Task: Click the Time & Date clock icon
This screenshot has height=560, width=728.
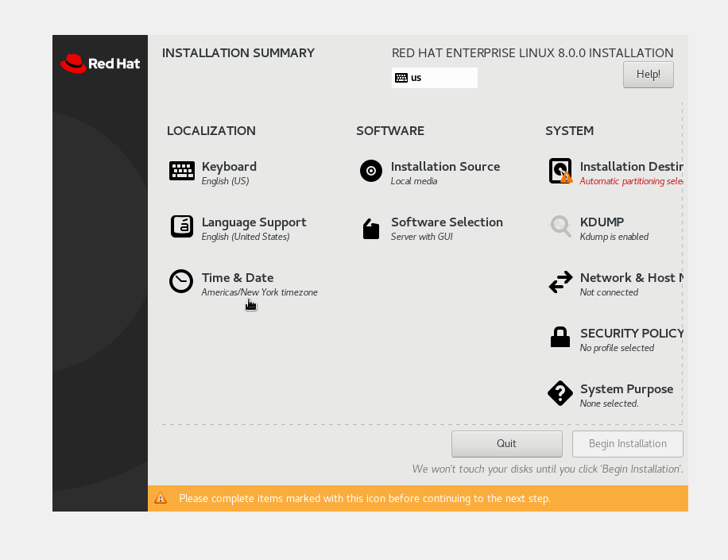Action: [181, 281]
